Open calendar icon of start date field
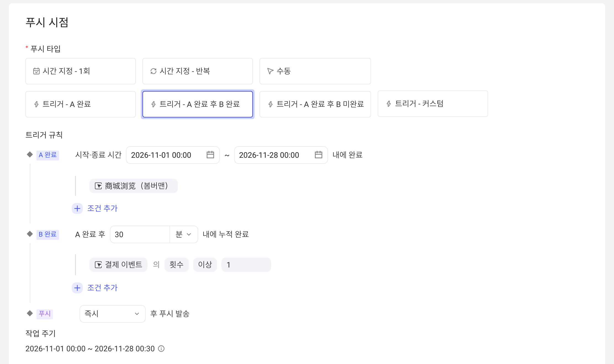The height and width of the screenshot is (364, 614). click(210, 155)
